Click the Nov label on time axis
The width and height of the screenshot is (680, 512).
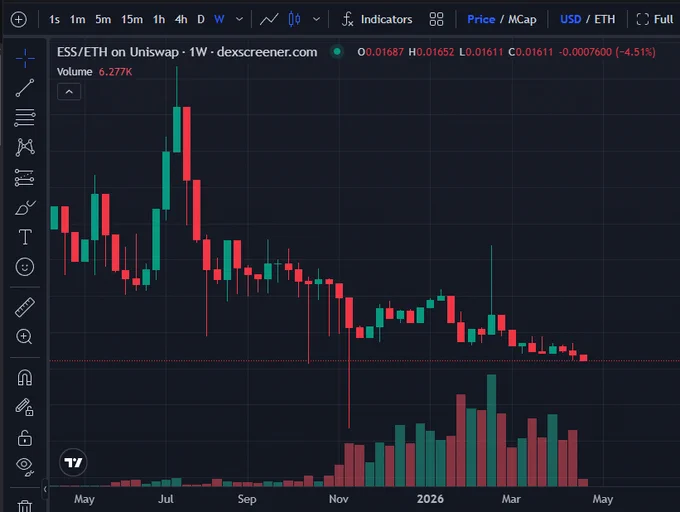tap(339, 499)
